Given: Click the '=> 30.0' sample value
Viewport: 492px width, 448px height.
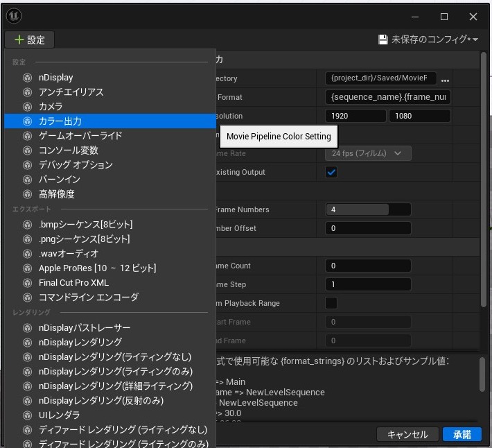Looking at the screenshot, I should coord(229,413).
